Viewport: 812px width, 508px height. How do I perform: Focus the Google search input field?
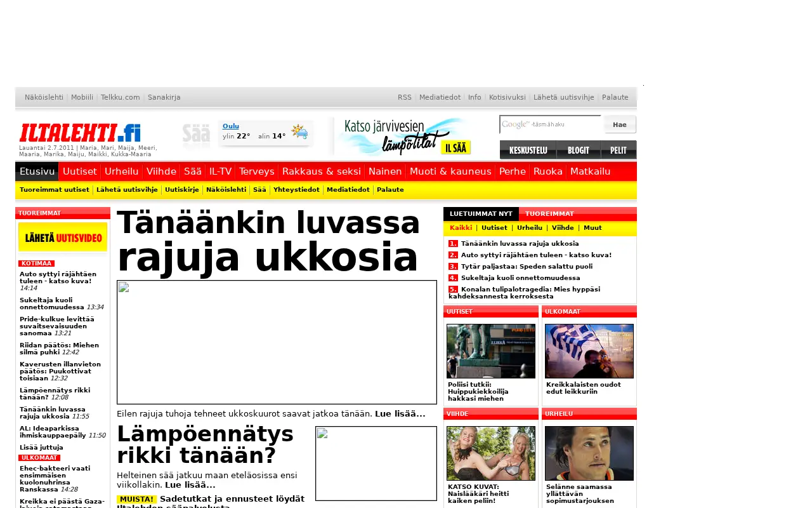(x=551, y=124)
